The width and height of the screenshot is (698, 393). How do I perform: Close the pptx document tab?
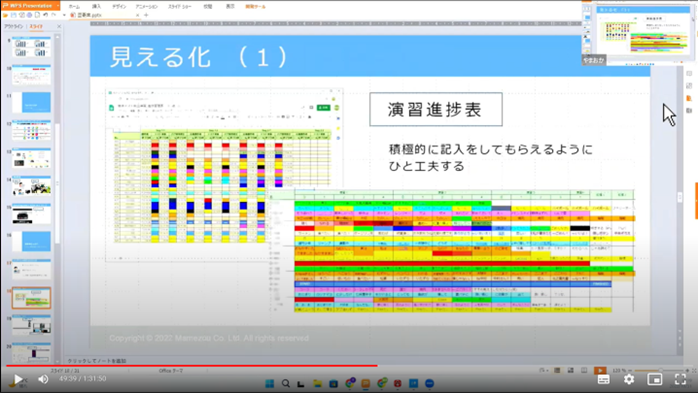pos(138,15)
